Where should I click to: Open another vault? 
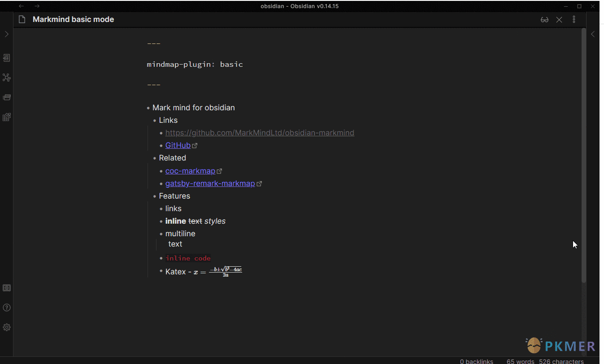(6, 288)
